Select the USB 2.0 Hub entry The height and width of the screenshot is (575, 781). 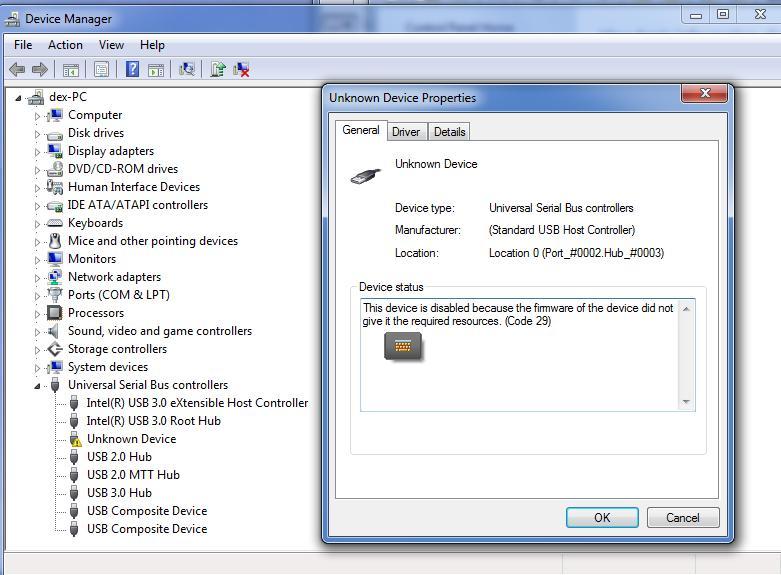click(x=120, y=457)
